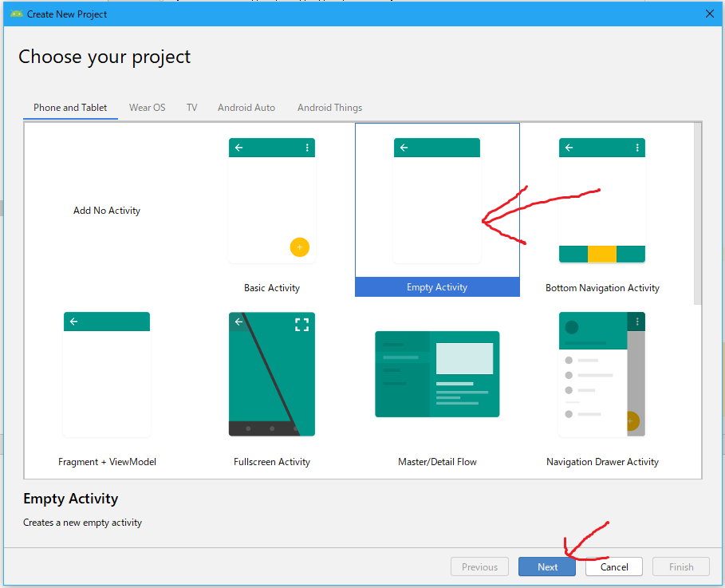Open the TV tab
The image size is (725, 588).
[x=192, y=108]
